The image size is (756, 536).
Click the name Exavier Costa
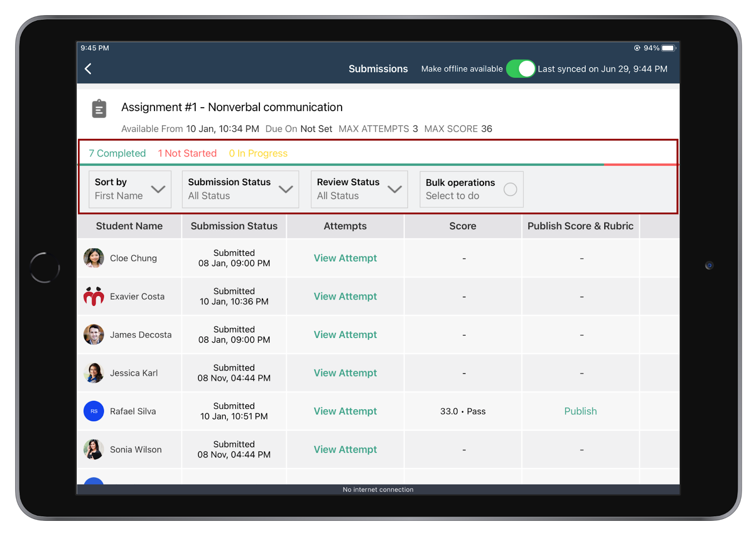tap(137, 296)
